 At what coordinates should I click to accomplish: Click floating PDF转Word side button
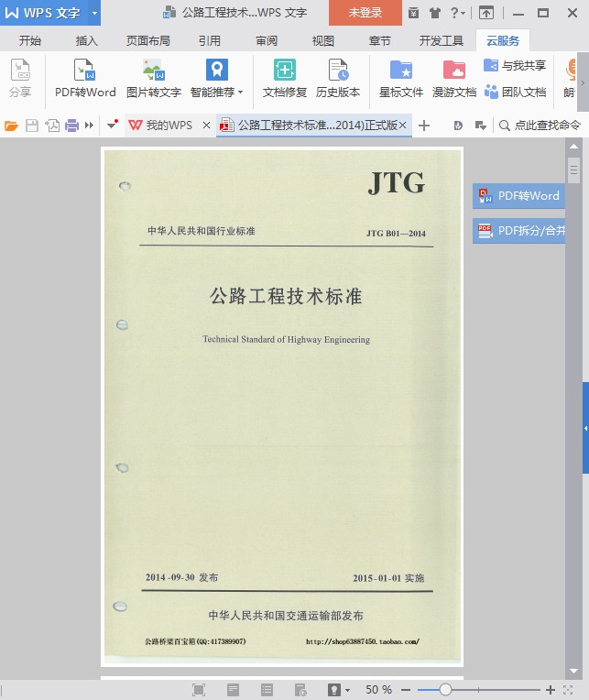[519, 196]
